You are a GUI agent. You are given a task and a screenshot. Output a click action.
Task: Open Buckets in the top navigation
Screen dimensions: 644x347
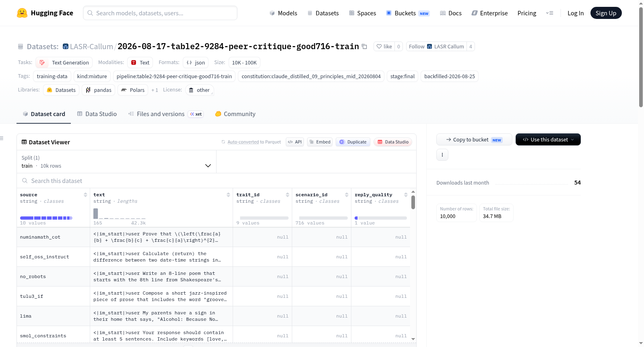click(x=408, y=13)
